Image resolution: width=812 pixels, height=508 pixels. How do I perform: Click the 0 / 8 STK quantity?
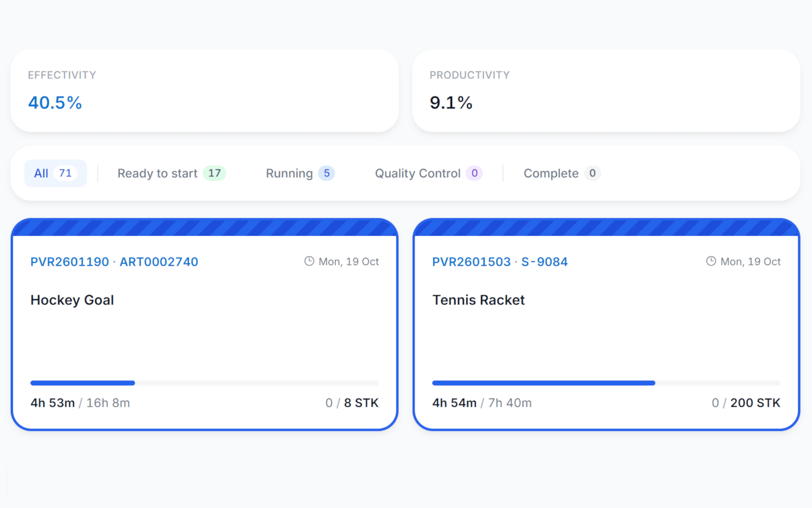(x=352, y=403)
